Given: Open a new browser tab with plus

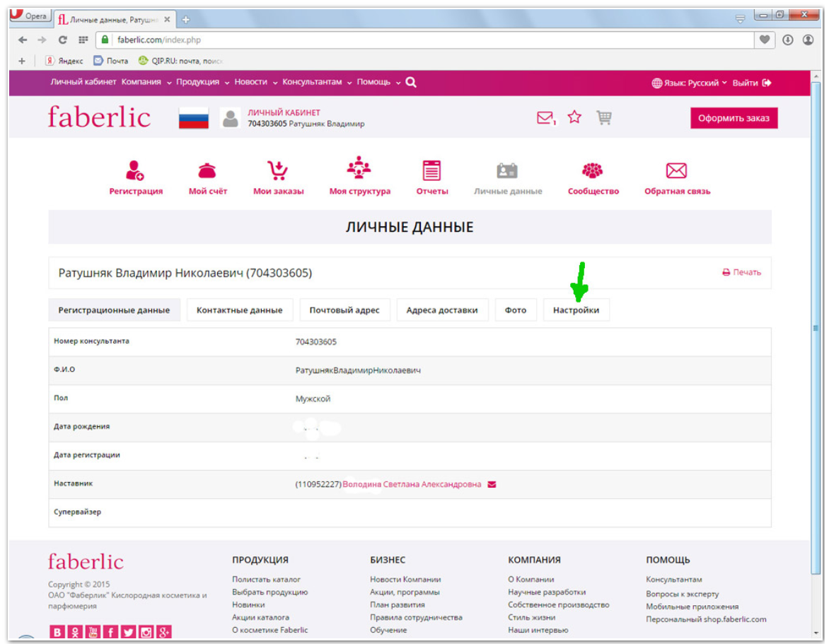Looking at the screenshot, I should (185, 20).
